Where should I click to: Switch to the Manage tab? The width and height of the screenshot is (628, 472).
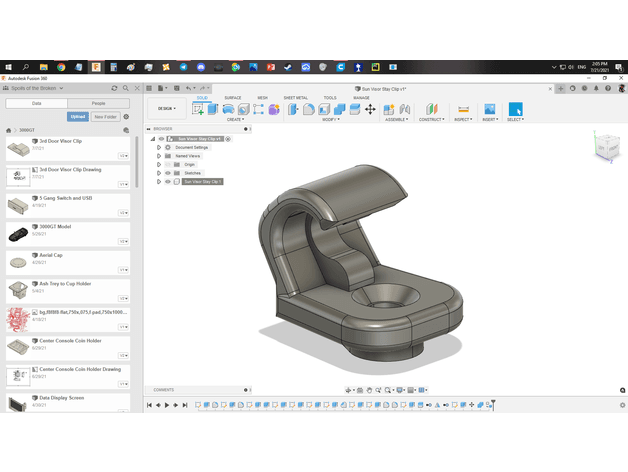pyautogui.click(x=361, y=98)
